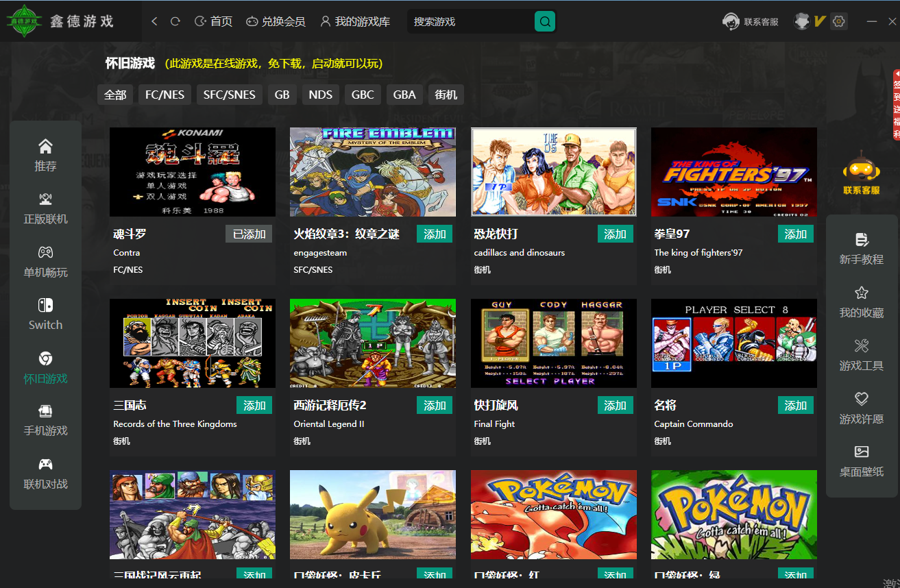Viewport: 900px width, 588px height.
Task: Add 火焰纹章3：纹章之谜 with 添加 button
Action: [x=435, y=234]
